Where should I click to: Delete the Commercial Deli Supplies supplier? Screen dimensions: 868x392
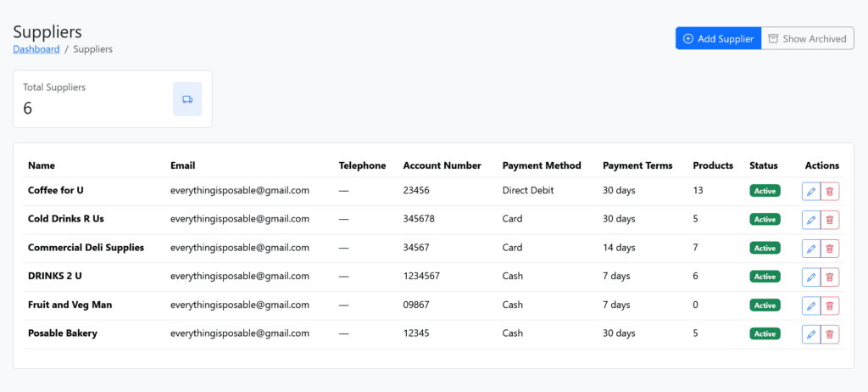[830, 249]
